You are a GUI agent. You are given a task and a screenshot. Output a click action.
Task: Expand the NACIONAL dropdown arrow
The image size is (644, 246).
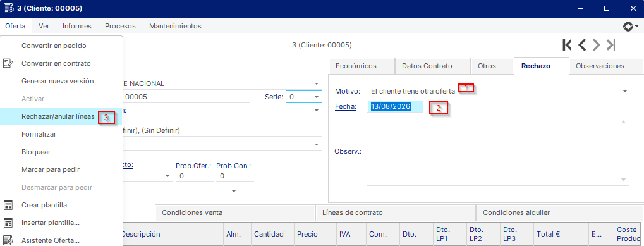(x=317, y=83)
